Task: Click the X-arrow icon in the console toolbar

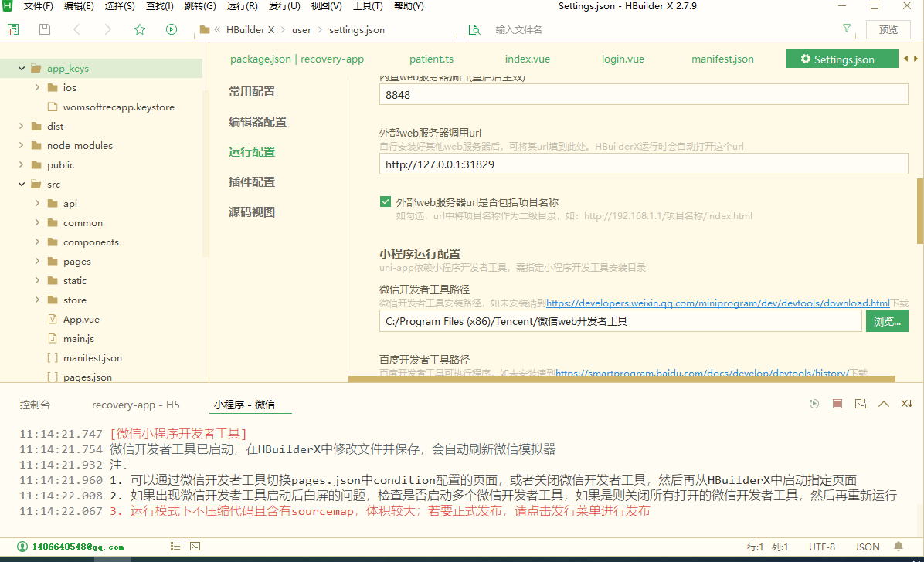Action: (907, 404)
